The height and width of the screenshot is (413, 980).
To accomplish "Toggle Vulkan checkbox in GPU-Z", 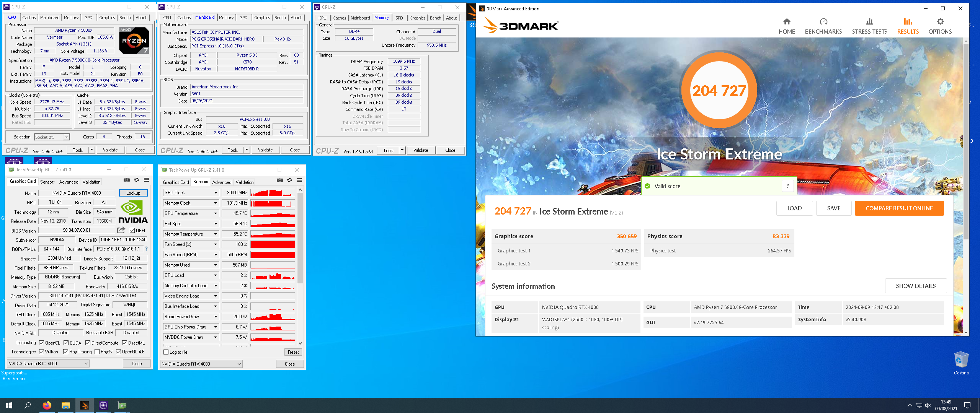I will tap(41, 352).
